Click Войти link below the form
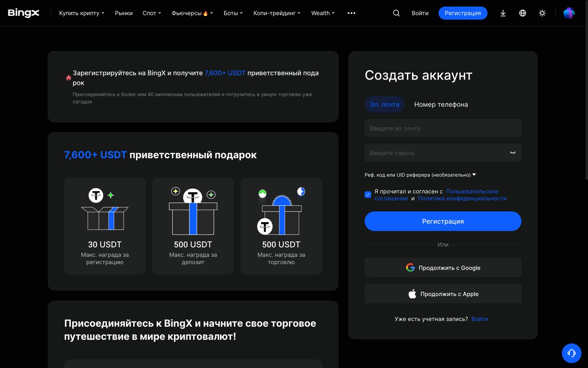This screenshot has width=588, height=368. (480, 319)
